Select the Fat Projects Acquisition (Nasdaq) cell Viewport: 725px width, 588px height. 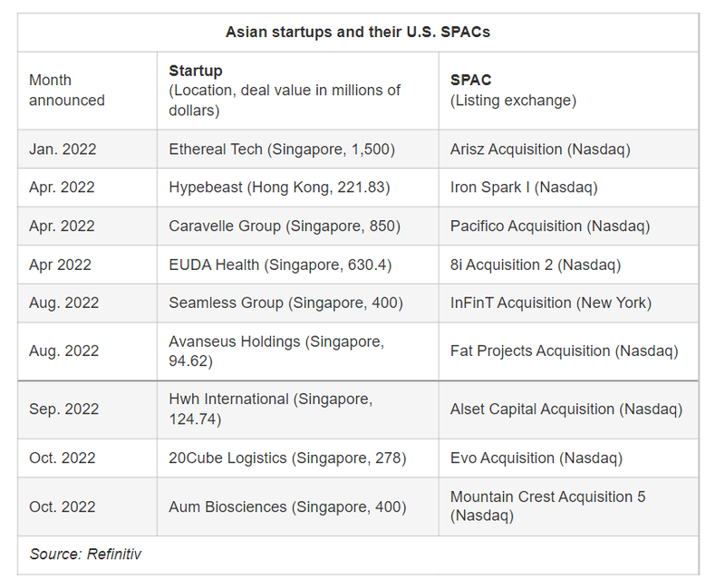tap(564, 351)
